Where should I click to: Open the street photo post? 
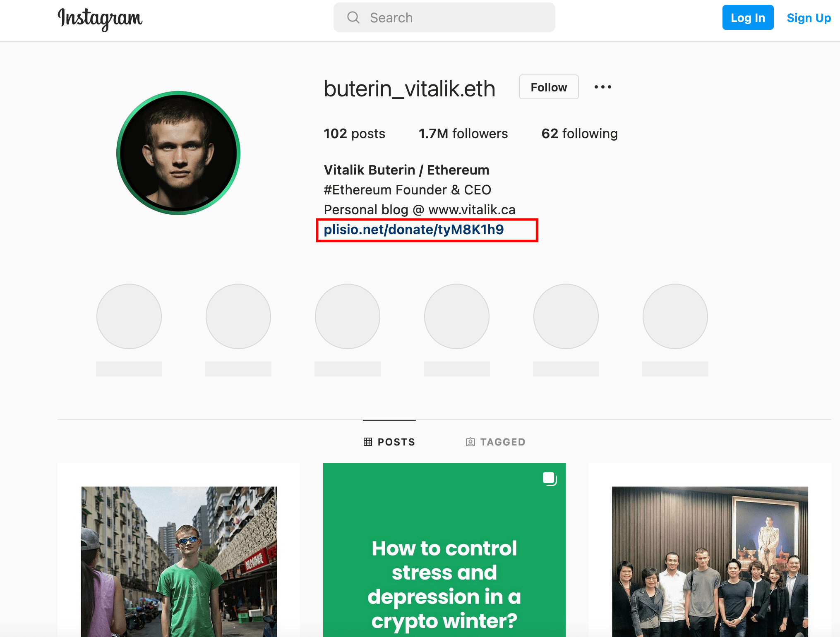tap(178, 550)
